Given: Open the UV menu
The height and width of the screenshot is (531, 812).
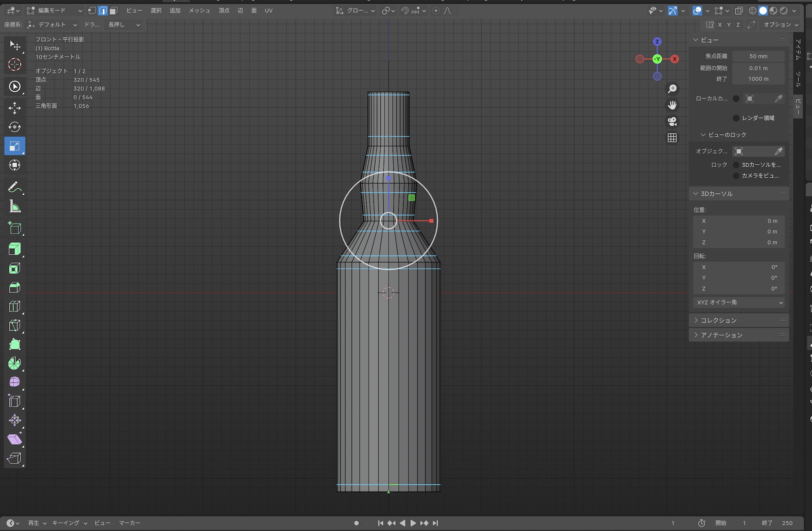Looking at the screenshot, I should (x=268, y=11).
